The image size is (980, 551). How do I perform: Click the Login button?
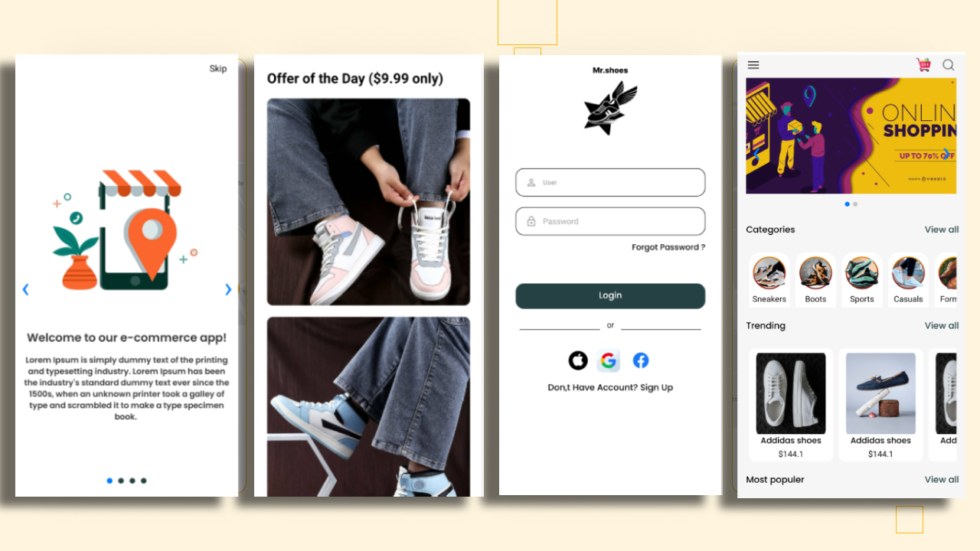coord(610,295)
